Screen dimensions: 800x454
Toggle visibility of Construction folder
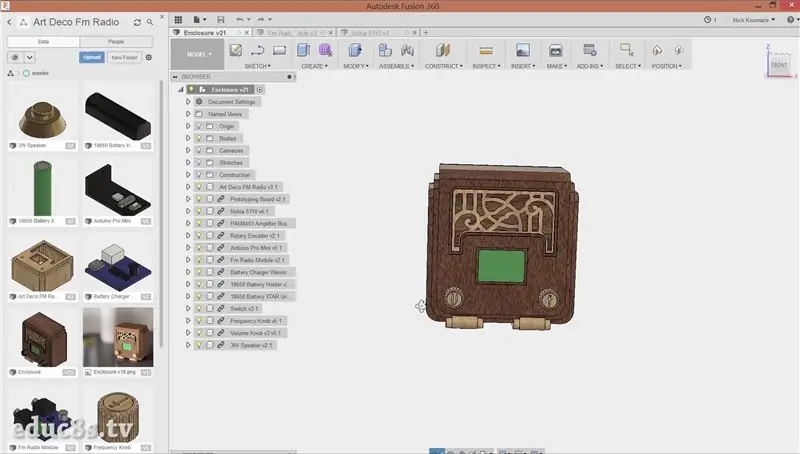tap(199, 175)
